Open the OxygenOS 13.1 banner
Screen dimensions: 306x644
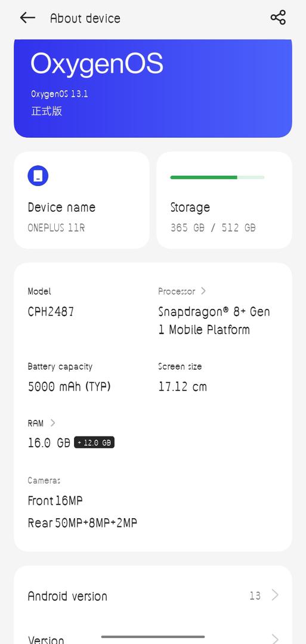coord(153,88)
